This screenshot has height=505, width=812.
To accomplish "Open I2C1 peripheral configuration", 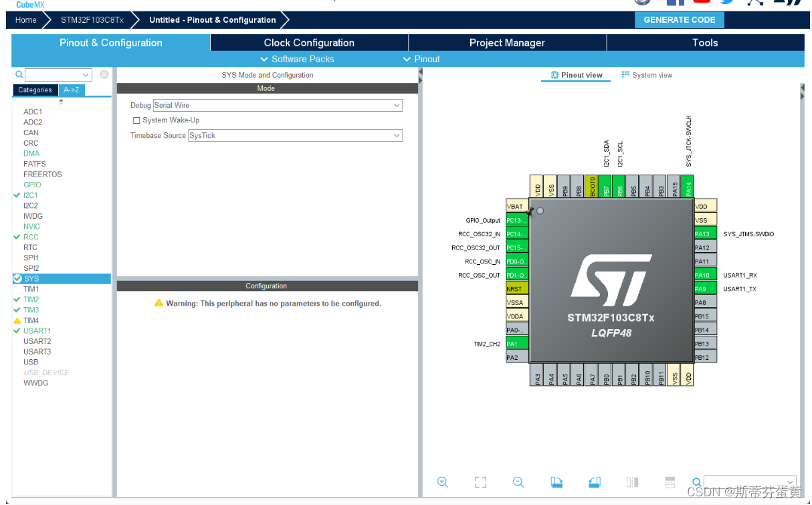I will click(x=31, y=195).
